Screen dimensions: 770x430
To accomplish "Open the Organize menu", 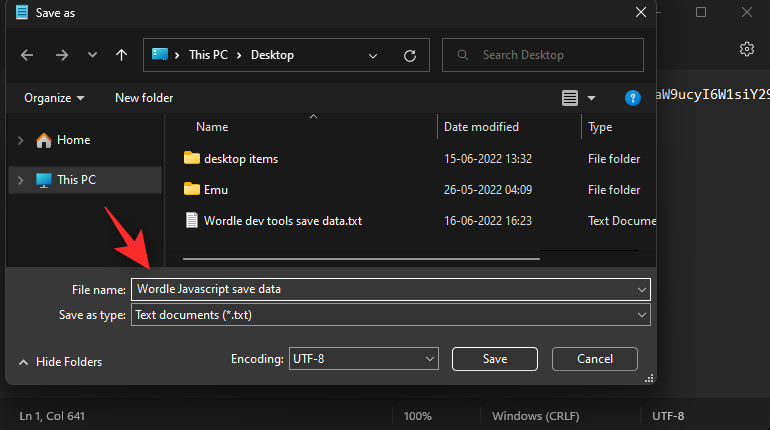I will pyautogui.click(x=54, y=98).
